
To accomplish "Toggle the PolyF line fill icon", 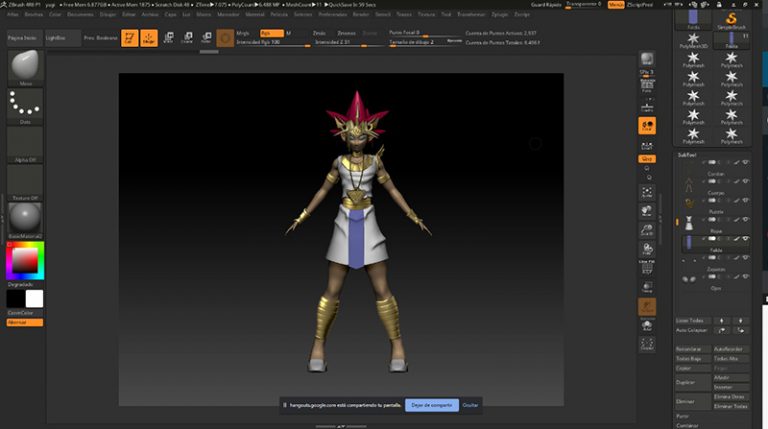I will tap(647, 268).
